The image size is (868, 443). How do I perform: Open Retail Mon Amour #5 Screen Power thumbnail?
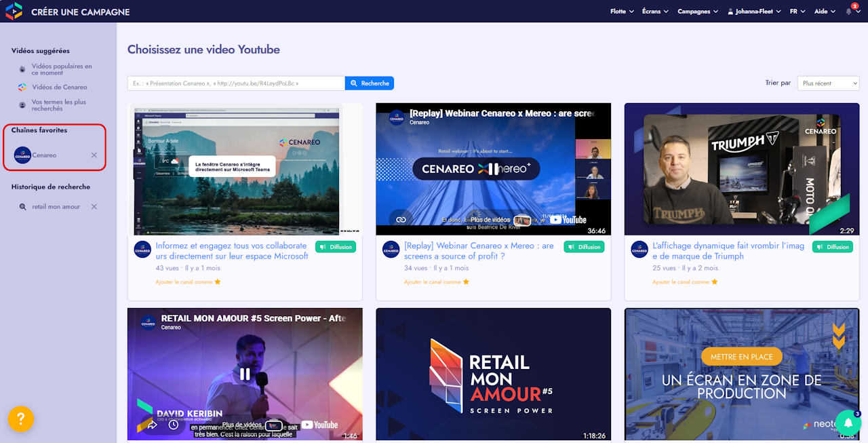pos(494,374)
